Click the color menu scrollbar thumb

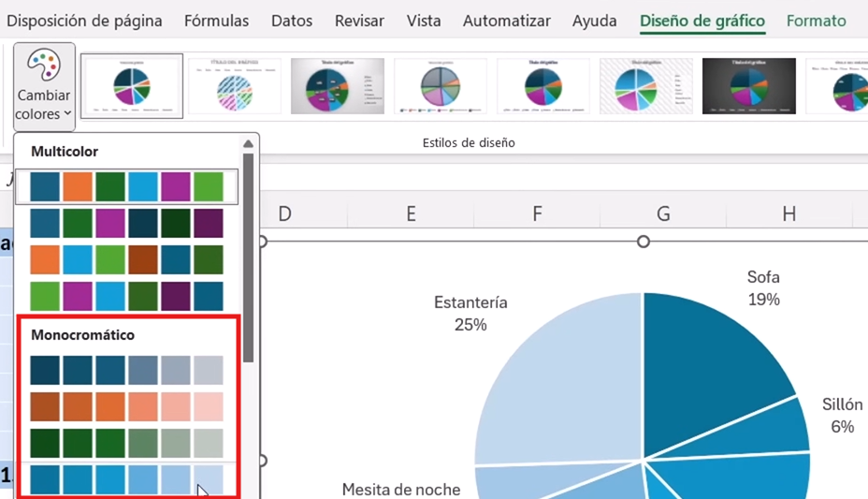[x=248, y=257]
